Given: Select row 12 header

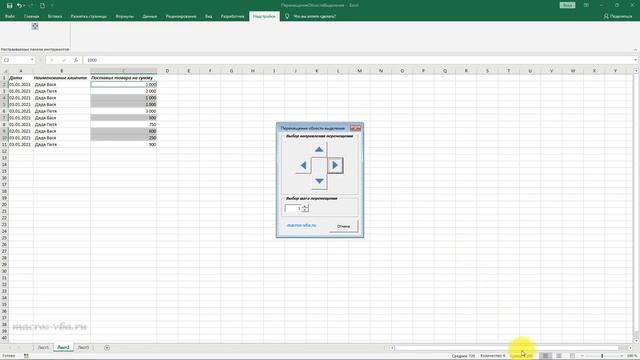Looking at the screenshot, I should point(4,151).
